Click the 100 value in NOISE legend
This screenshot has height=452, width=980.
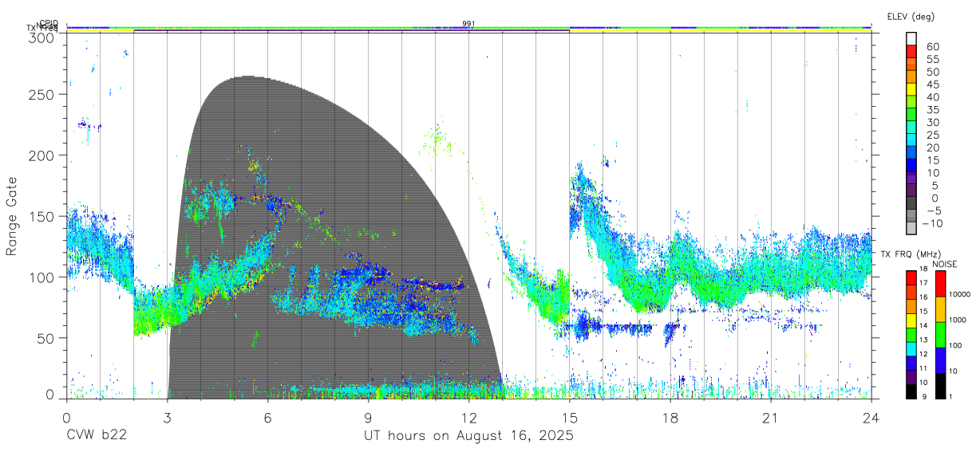956,346
